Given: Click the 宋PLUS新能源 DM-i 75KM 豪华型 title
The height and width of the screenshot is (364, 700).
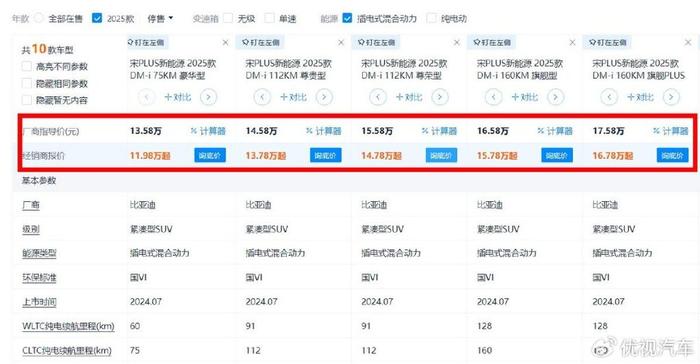Looking at the screenshot, I should [x=173, y=69].
